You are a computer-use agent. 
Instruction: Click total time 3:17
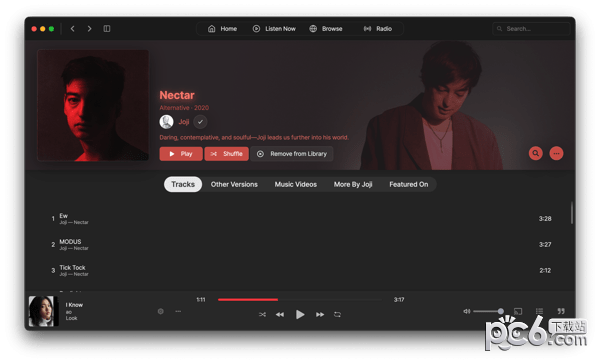(399, 300)
